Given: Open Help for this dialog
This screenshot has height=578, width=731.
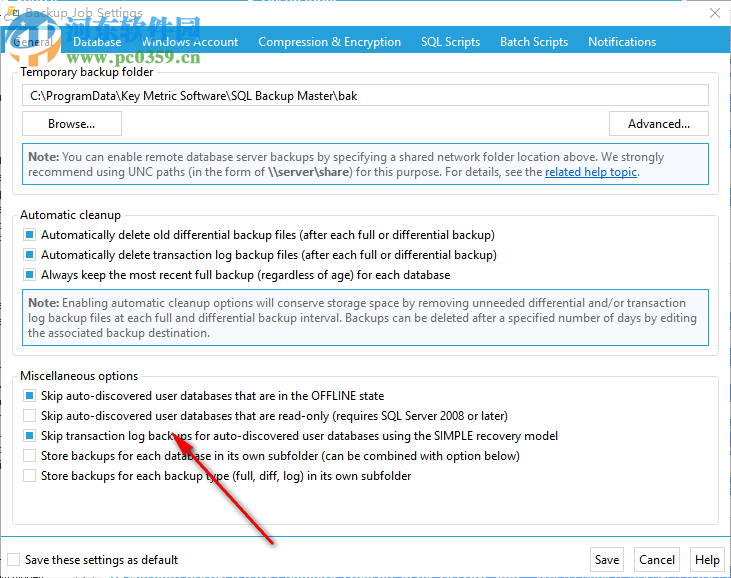Looking at the screenshot, I should point(707,559).
